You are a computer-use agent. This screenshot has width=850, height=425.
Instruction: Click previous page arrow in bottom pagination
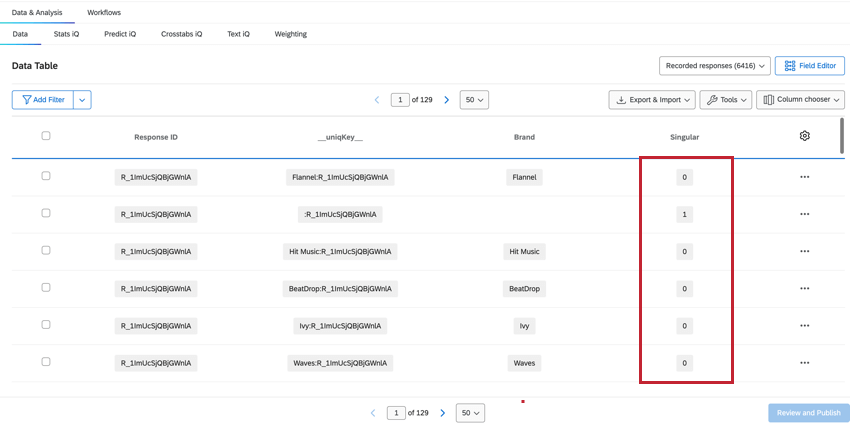[x=373, y=412]
